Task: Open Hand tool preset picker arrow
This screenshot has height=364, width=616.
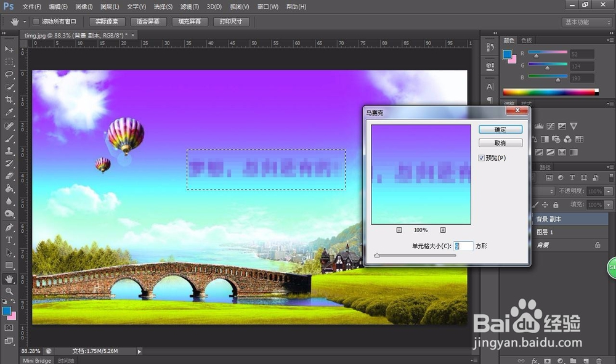Action: tap(25, 22)
